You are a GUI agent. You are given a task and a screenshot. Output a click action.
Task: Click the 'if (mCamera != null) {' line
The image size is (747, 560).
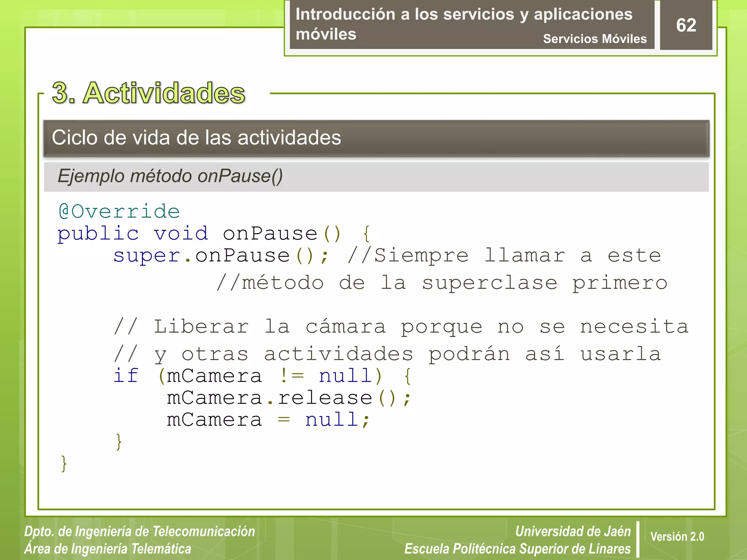263,376
